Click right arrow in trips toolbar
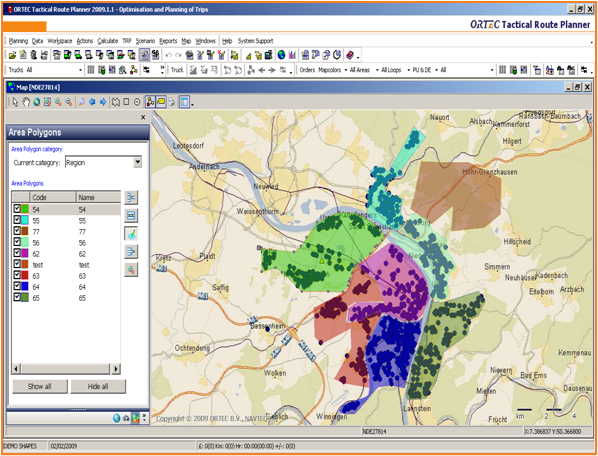Screen dimensions: 598x456 coord(272,70)
